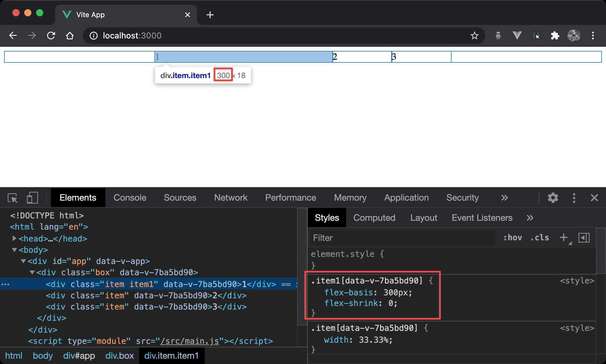Screen dimensions: 606x364
Task: Open the Extensions puzzle icon
Action: pyautogui.click(x=555, y=36)
